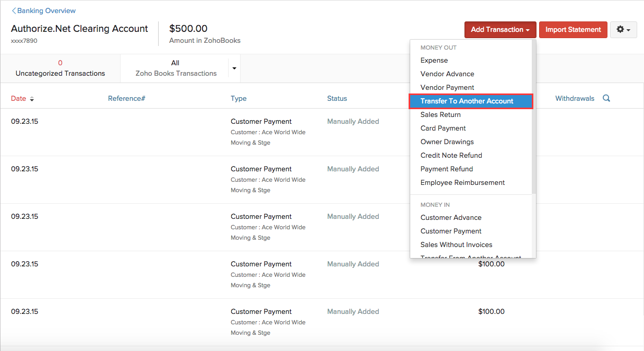Select Transfer To Another Account option
The width and height of the screenshot is (644, 351).
pos(467,101)
